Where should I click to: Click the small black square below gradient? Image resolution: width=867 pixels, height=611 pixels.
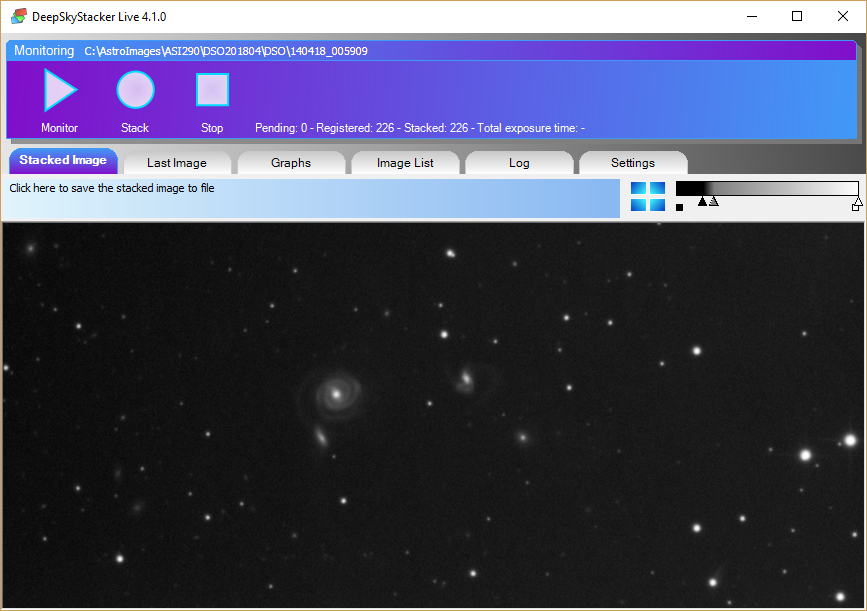coord(680,208)
